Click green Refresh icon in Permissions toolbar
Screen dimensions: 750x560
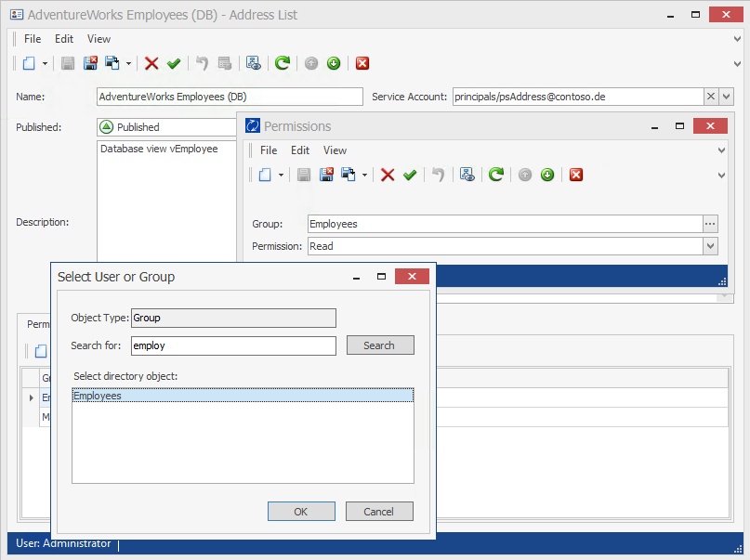tap(496, 175)
